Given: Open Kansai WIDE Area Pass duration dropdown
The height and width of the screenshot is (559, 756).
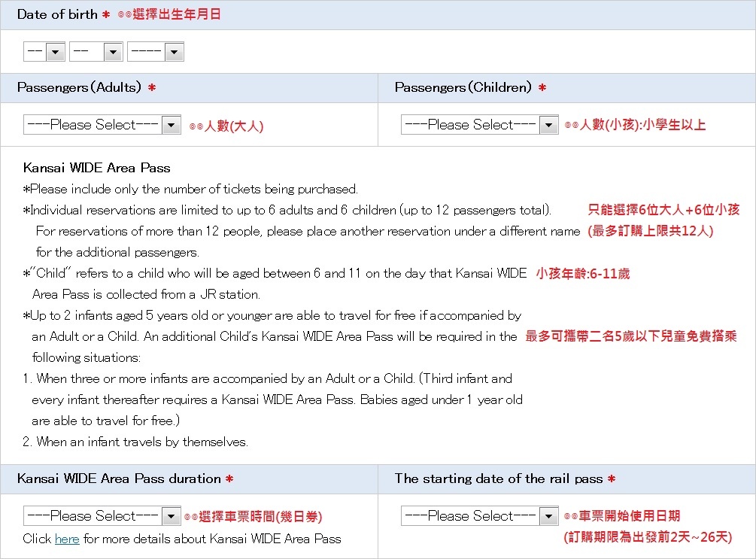Looking at the screenshot, I should coord(102,516).
